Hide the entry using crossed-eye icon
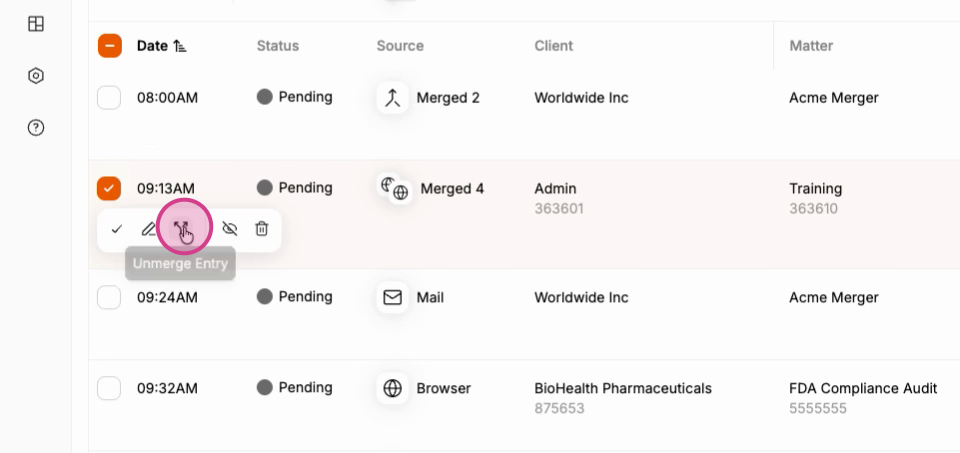Viewport: 960px width, 453px height. (x=230, y=229)
